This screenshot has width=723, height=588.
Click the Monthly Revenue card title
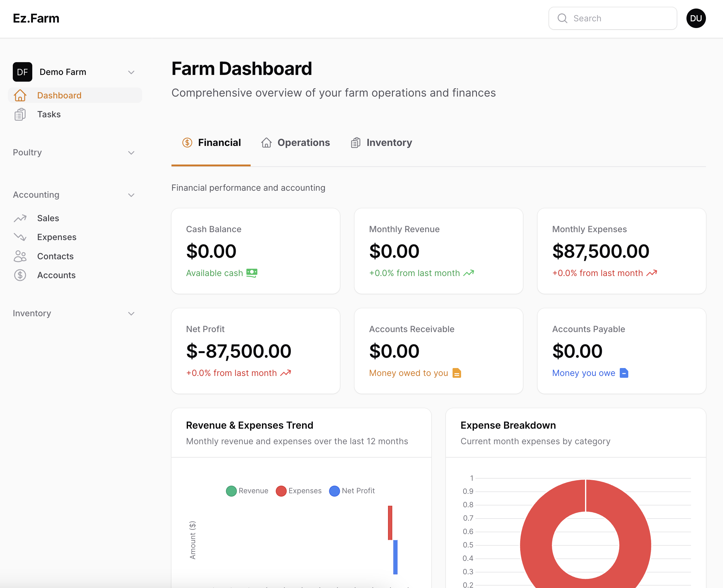(404, 229)
